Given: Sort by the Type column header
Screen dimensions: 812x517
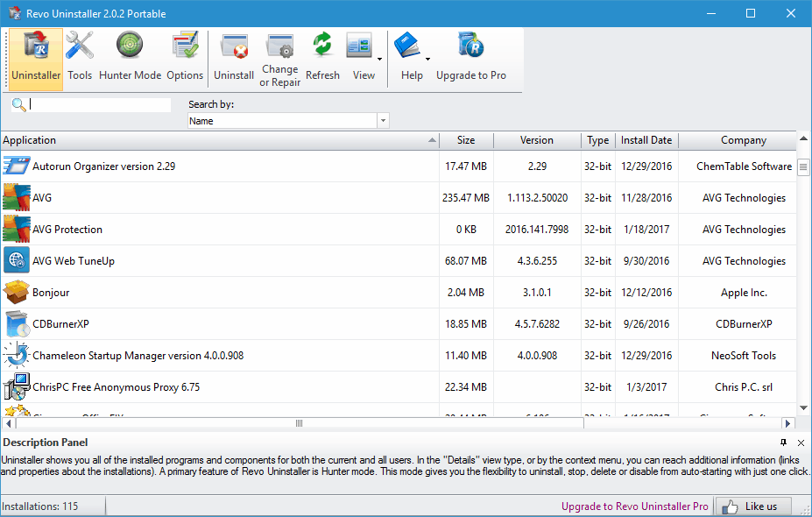Looking at the screenshot, I should click(x=598, y=140).
